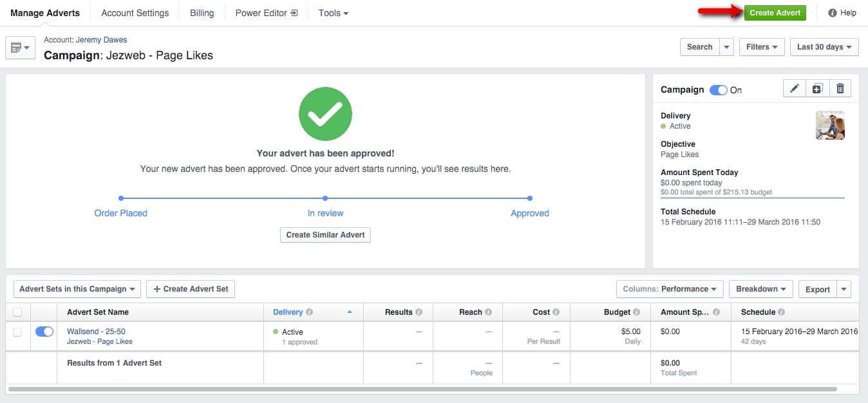Open the Billing tab
Viewport: 868px width, 403px height.
(202, 13)
